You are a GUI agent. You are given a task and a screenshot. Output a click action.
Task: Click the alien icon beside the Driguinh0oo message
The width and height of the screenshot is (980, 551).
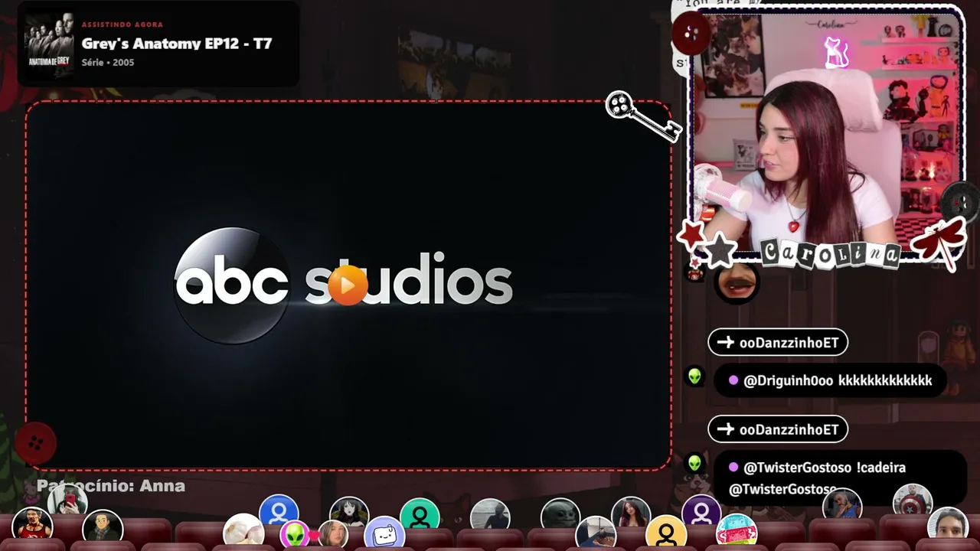tap(694, 377)
